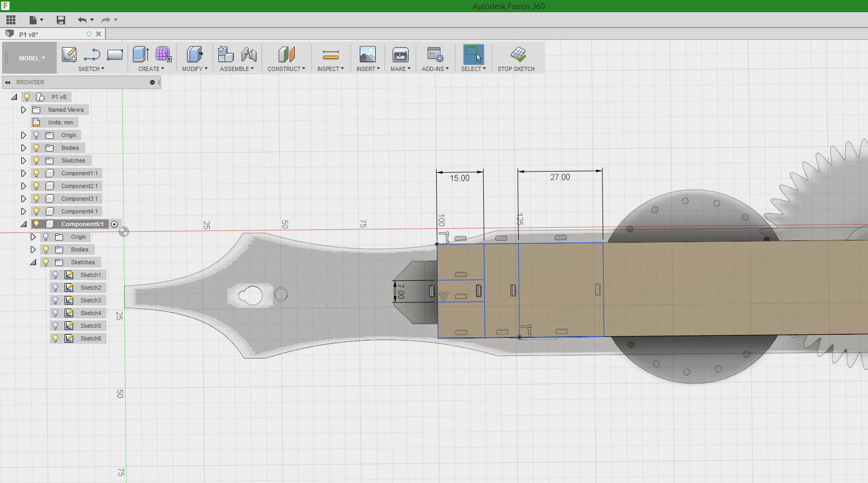Select the Press Pull modify tool
The image size is (868, 483).
[x=194, y=54]
